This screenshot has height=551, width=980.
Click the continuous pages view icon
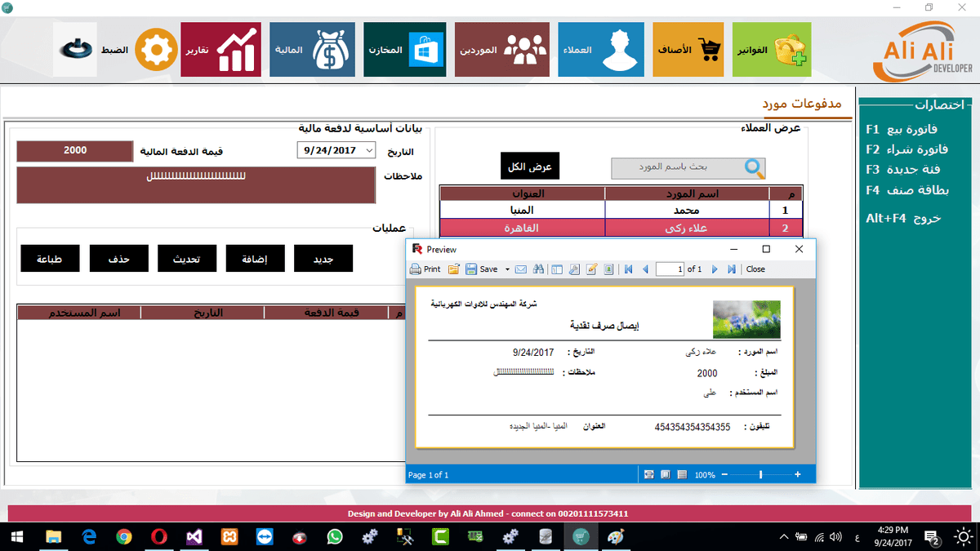pyautogui.click(x=682, y=474)
